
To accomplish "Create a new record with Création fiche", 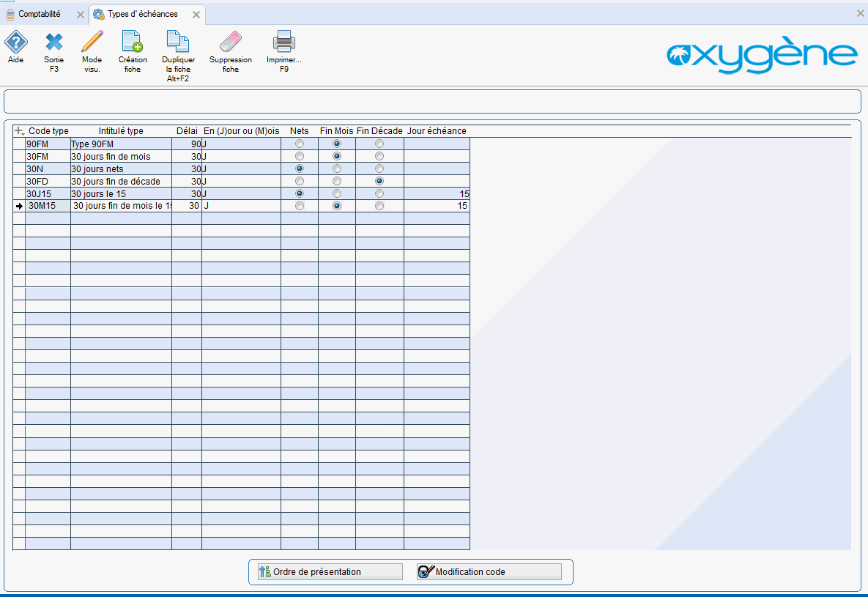I will point(133,42).
